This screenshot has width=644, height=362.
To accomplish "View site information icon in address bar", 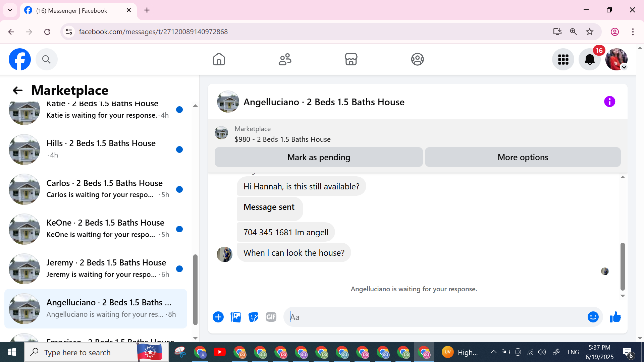I will tap(69, 32).
